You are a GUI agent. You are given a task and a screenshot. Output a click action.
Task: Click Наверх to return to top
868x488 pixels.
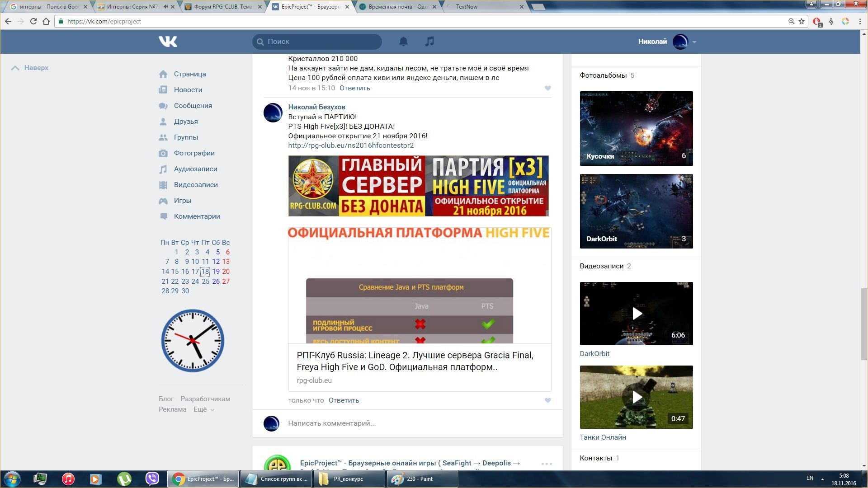pos(30,68)
